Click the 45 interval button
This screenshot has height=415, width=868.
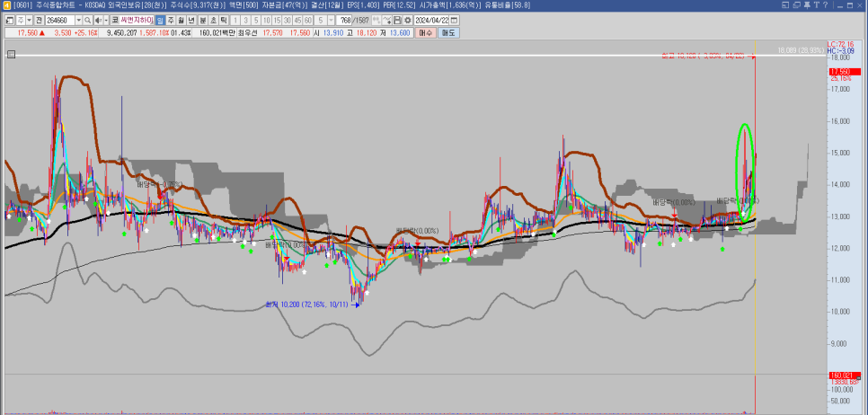(x=297, y=21)
